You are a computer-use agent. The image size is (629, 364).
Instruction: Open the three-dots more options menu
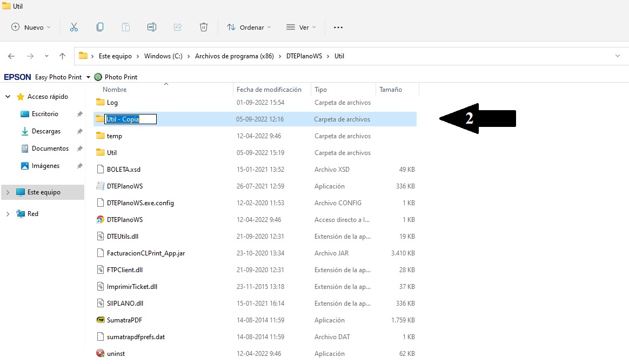pyautogui.click(x=338, y=28)
